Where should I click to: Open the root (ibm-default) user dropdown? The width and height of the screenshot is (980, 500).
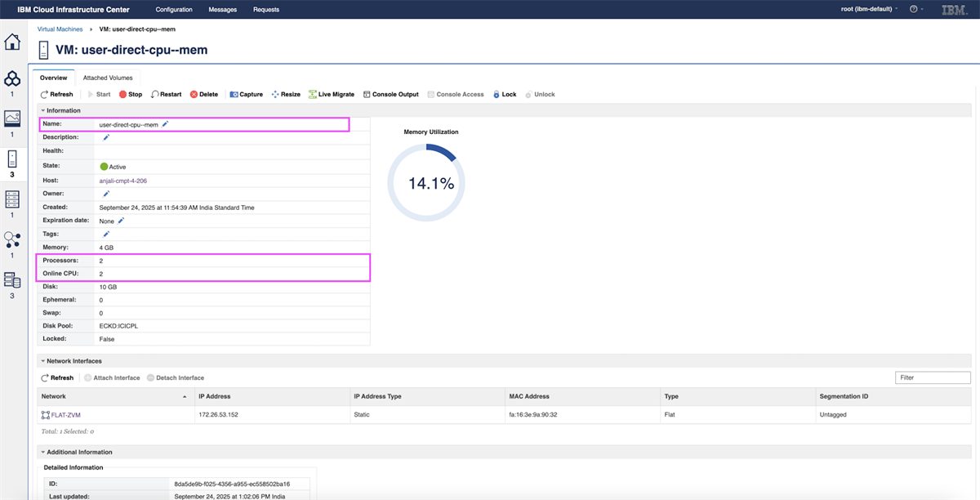[870, 10]
